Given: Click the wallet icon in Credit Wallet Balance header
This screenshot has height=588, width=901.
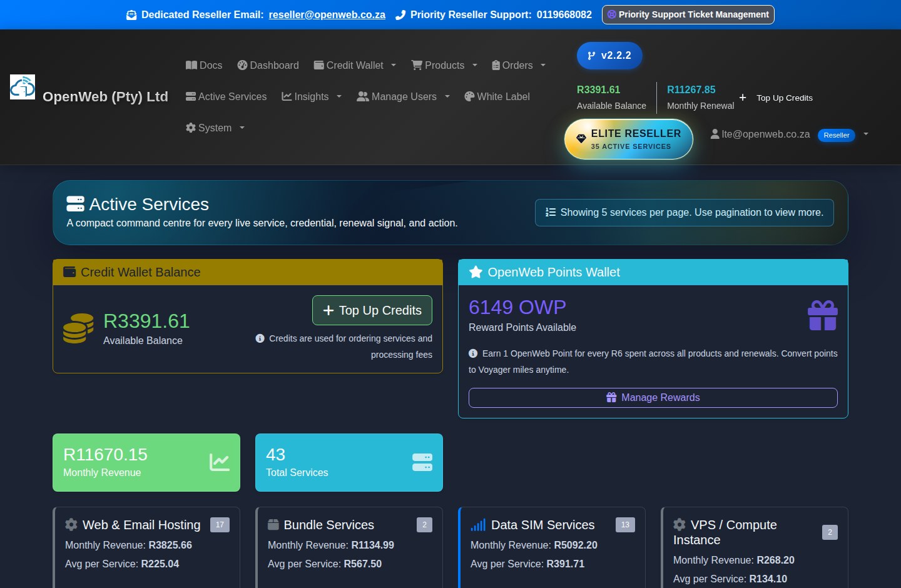Looking at the screenshot, I should tap(70, 272).
